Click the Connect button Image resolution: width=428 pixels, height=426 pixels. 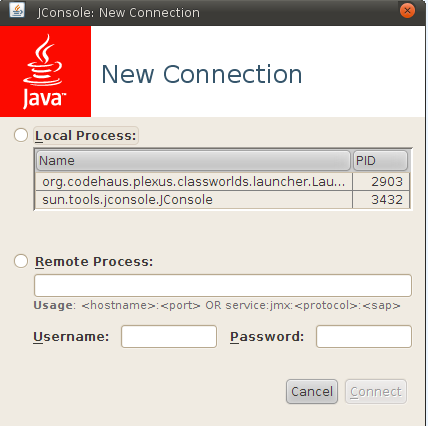[376, 392]
